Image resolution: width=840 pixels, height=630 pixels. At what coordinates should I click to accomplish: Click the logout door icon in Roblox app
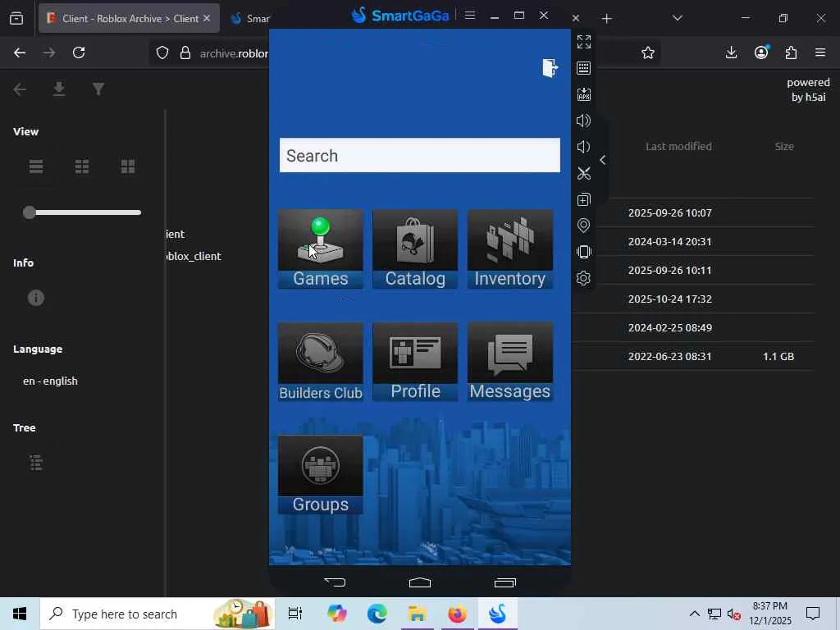(550, 68)
